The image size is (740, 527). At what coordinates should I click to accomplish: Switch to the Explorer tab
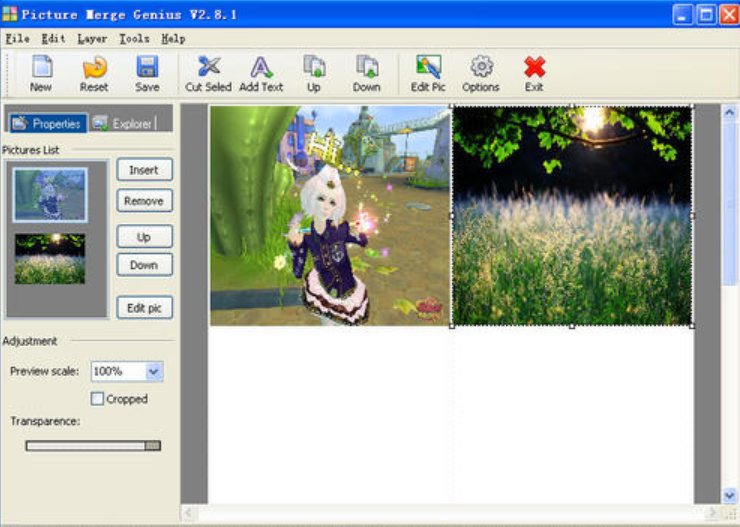pos(124,124)
